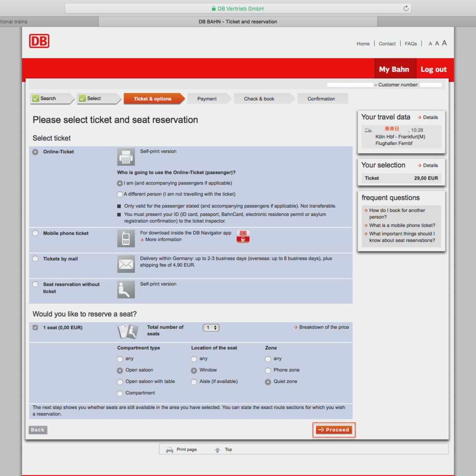Toggle the 1 seat (0,00 EUR) checkbox
The width and height of the screenshot is (476, 476).
(x=35, y=328)
